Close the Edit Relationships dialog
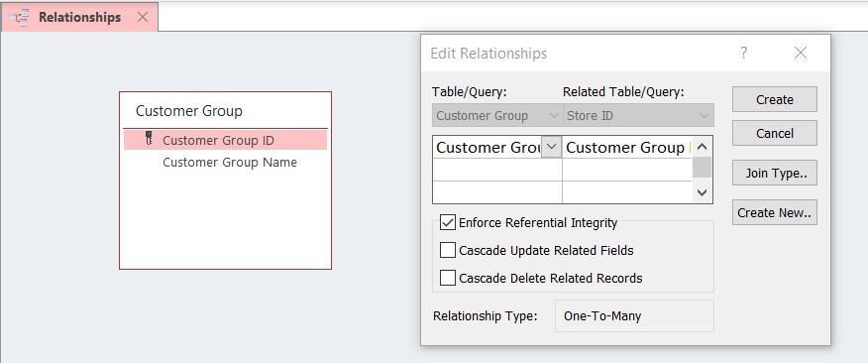Image resolution: width=868 pixels, height=363 pixels. (x=801, y=53)
